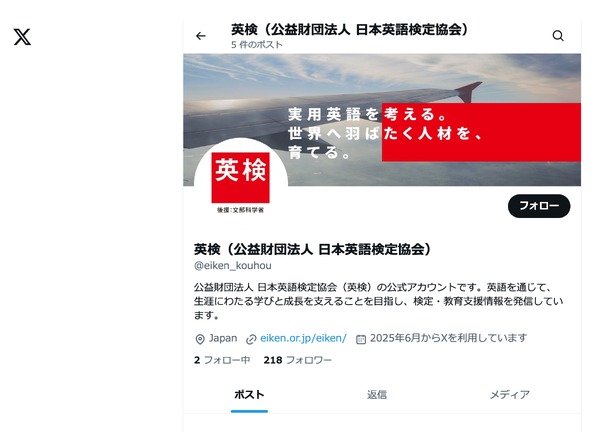Click the header title 英検 at top

350,29
